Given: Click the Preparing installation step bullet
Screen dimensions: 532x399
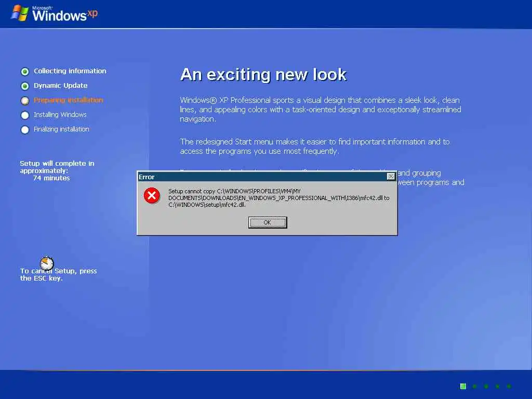Looking at the screenshot, I should pyautogui.click(x=25, y=101).
